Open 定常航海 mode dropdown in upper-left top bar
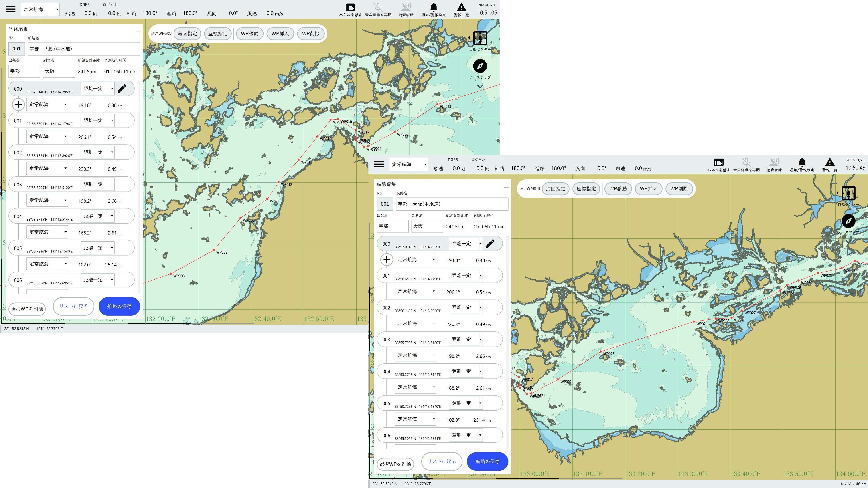868x488 pixels. 41,9
